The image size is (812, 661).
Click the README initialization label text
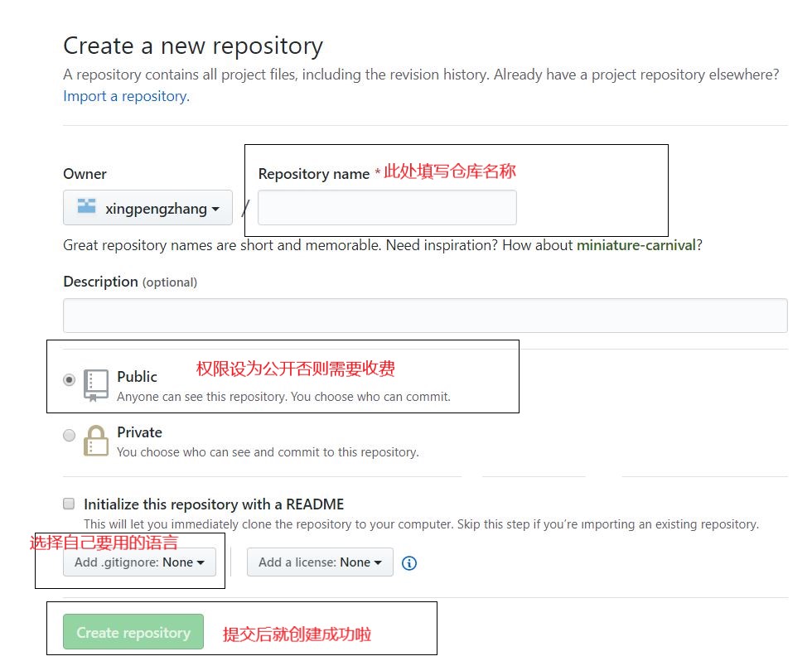pyautogui.click(x=214, y=504)
